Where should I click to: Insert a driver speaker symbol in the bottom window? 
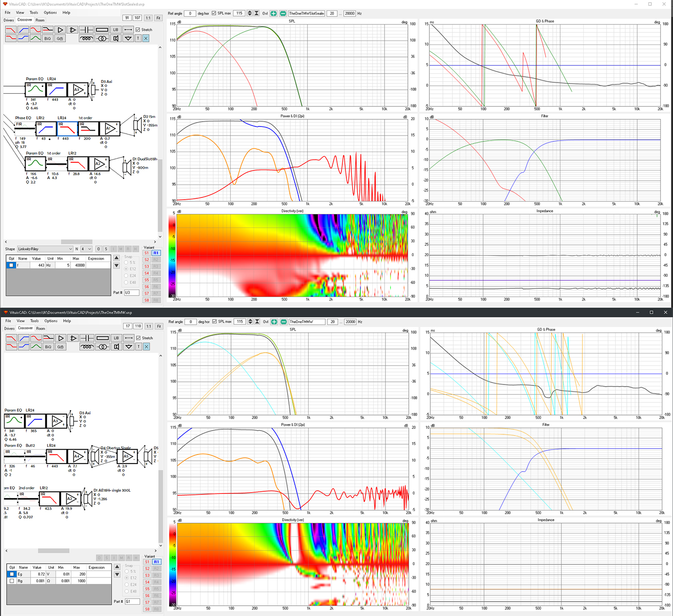[117, 346]
